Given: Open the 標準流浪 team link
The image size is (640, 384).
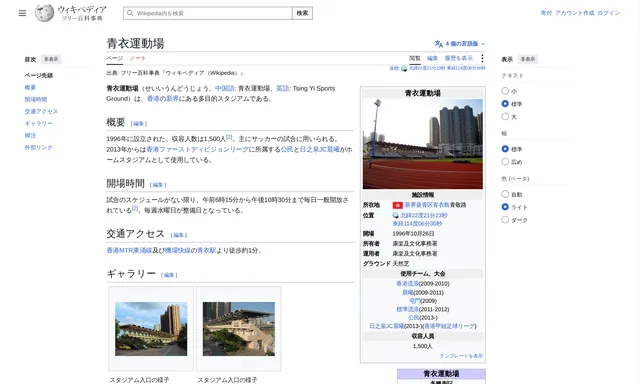Looking at the screenshot, I should (x=407, y=309).
